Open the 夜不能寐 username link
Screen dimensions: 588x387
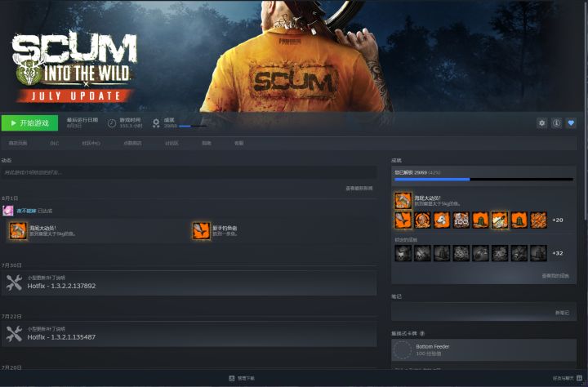point(26,211)
